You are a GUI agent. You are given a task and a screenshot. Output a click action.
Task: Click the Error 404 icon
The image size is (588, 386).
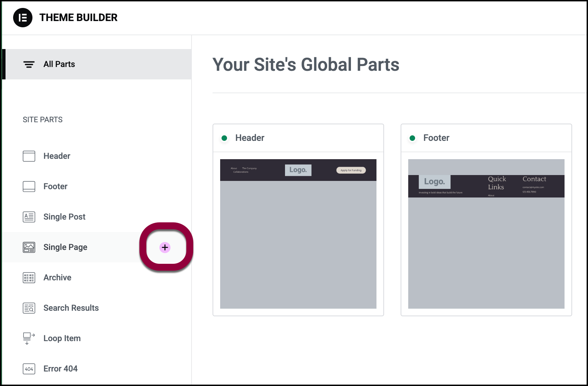[29, 369]
